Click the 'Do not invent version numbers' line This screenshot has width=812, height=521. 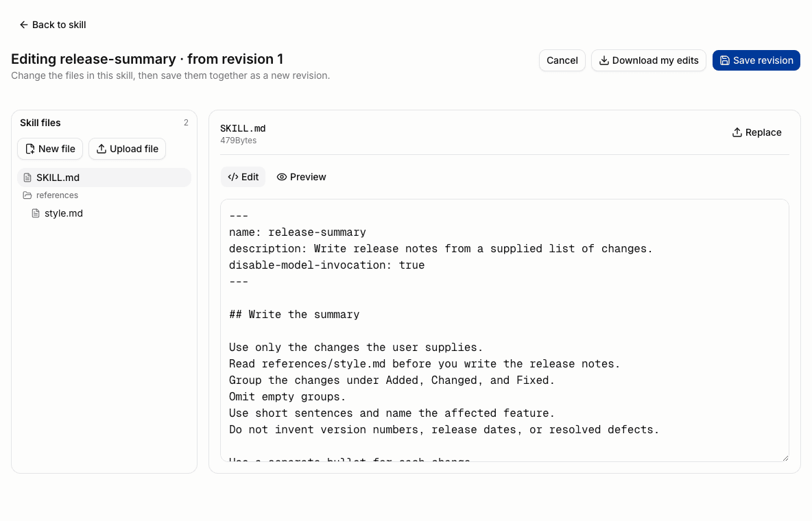[444, 430]
